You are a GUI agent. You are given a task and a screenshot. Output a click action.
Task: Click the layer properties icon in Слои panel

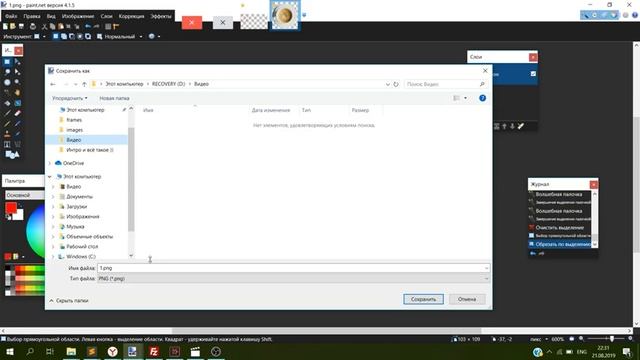(x=521, y=127)
